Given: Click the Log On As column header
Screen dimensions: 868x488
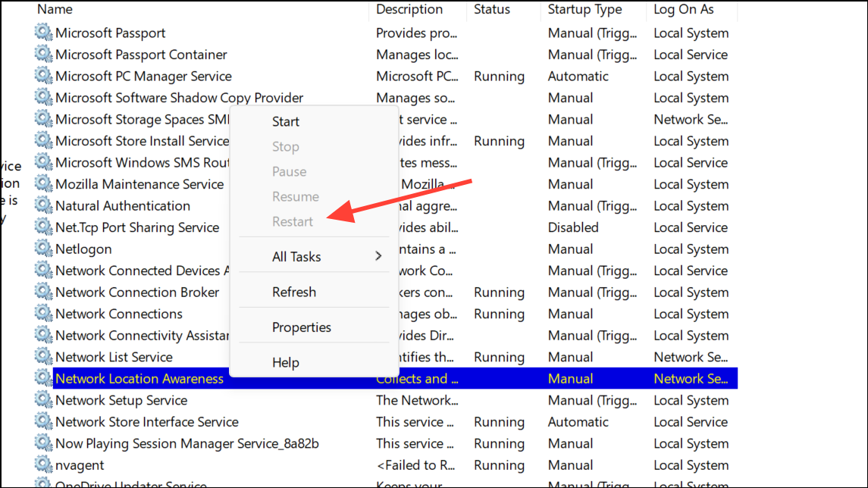Looking at the screenshot, I should (684, 9).
